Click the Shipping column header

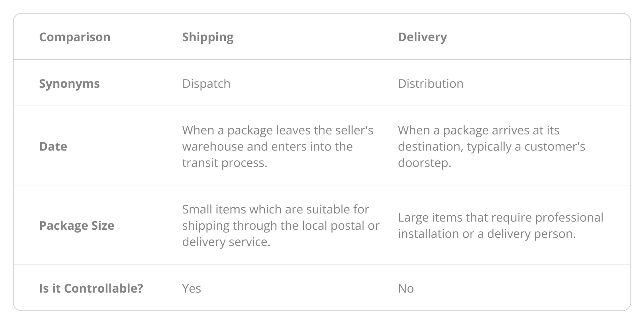click(208, 37)
